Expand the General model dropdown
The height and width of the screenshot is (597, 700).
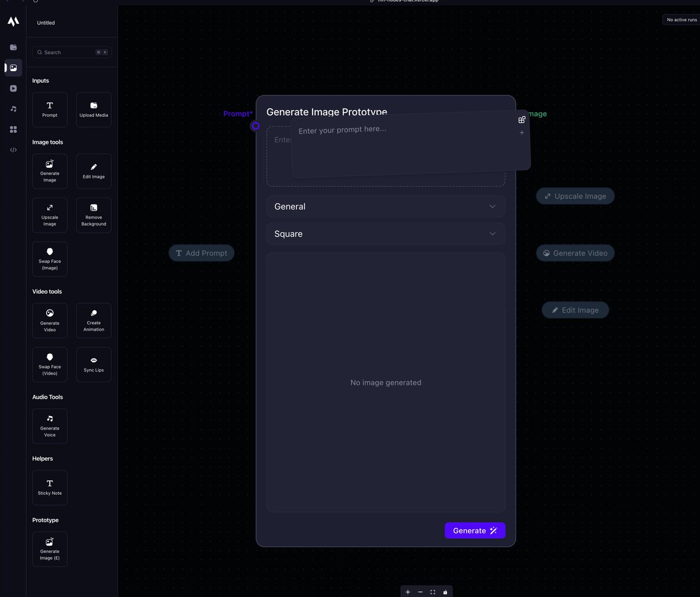click(x=386, y=206)
